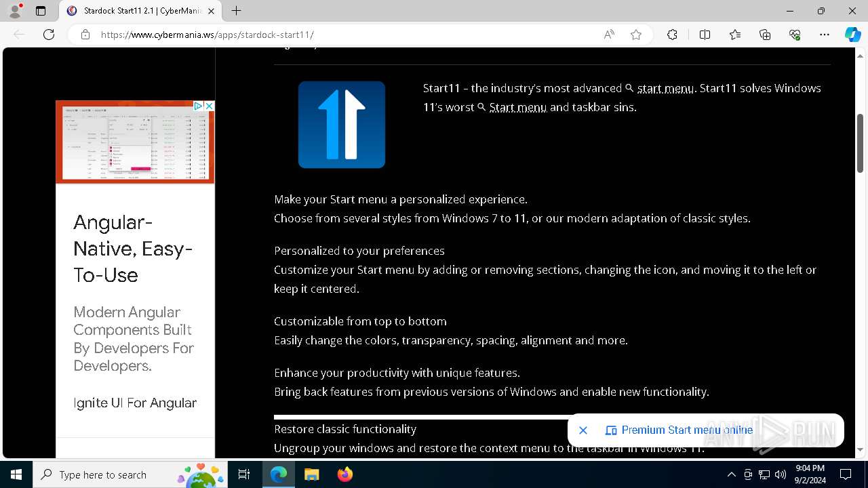Image resolution: width=868 pixels, height=488 pixels.
Task: Reload the page with the refresh icon
Action: pyautogui.click(x=49, y=35)
